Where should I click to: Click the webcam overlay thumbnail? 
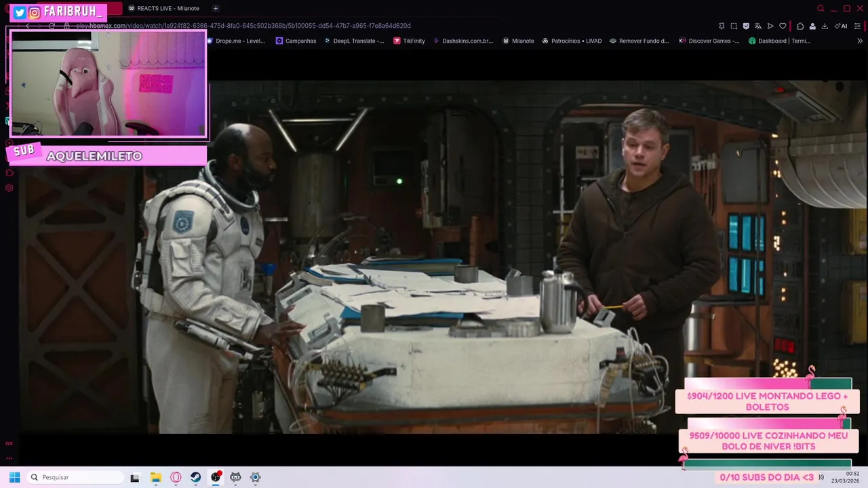pos(108,83)
